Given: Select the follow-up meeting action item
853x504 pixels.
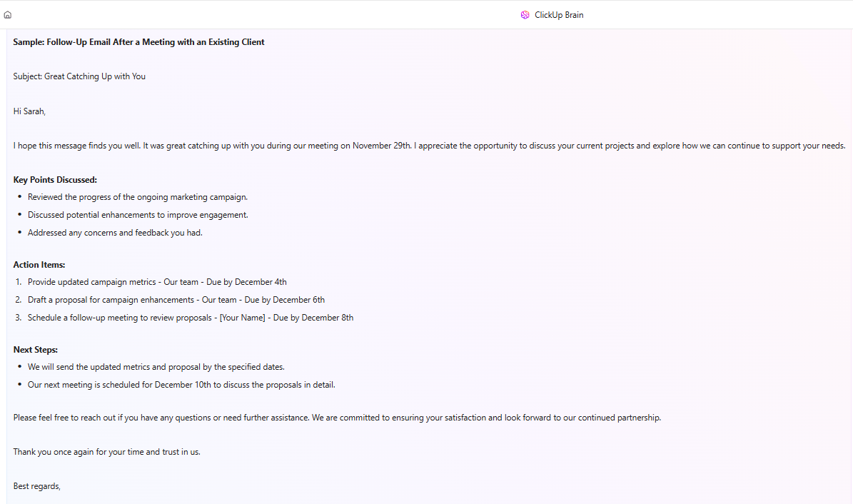Looking at the screenshot, I should (191, 317).
